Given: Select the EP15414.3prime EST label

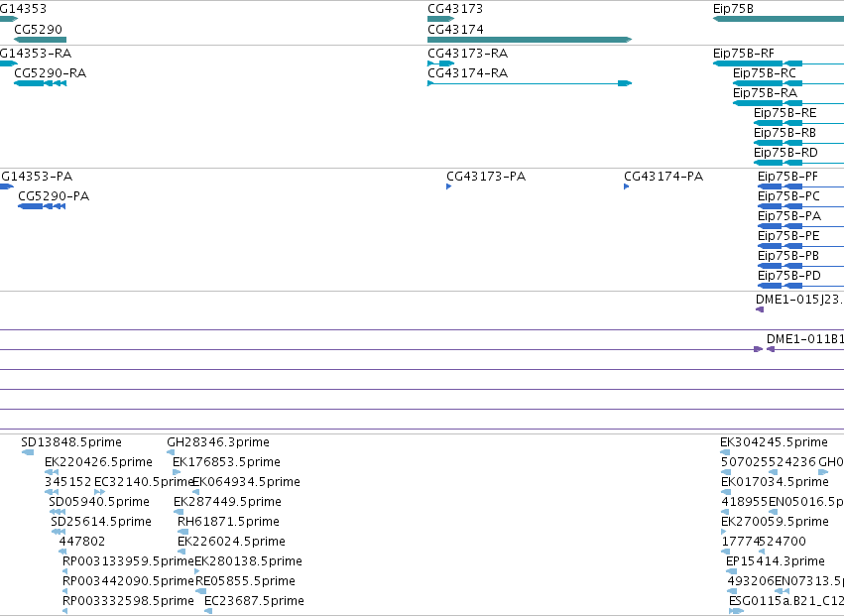Looking at the screenshot, I should [776, 561].
